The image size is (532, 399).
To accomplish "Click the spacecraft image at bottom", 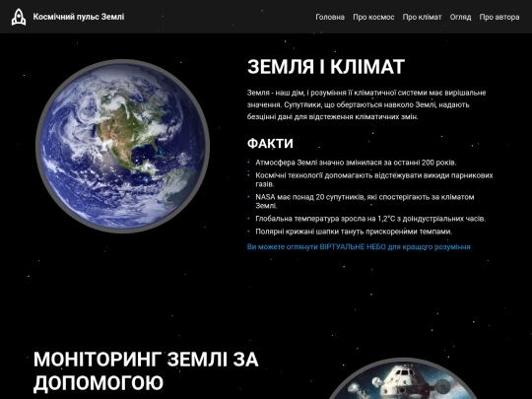I will 404,379.
